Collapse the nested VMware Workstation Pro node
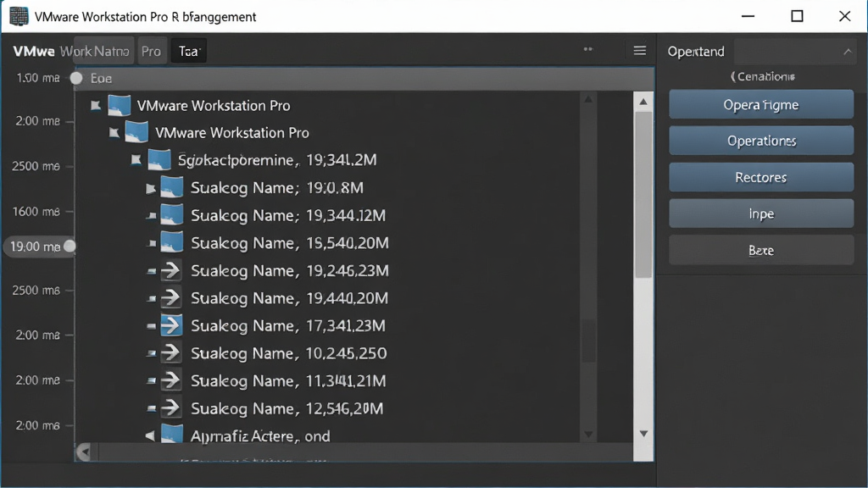The image size is (868, 488). click(114, 133)
